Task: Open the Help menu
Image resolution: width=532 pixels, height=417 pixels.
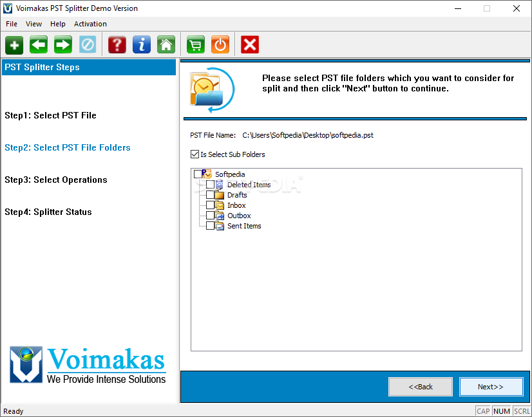Action: click(58, 24)
